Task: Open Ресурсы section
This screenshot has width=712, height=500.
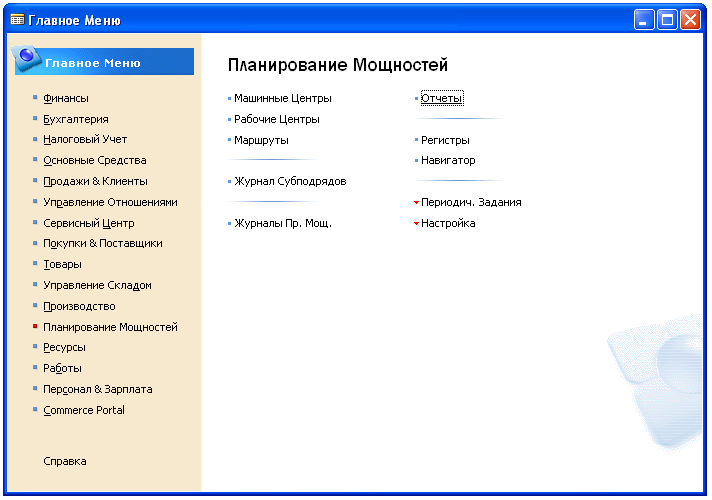Action: pos(64,347)
